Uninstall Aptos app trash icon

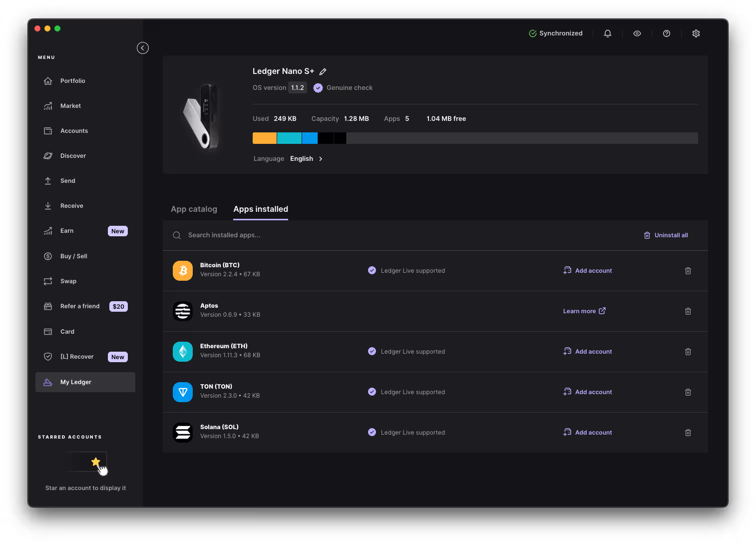tap(688, 311)
